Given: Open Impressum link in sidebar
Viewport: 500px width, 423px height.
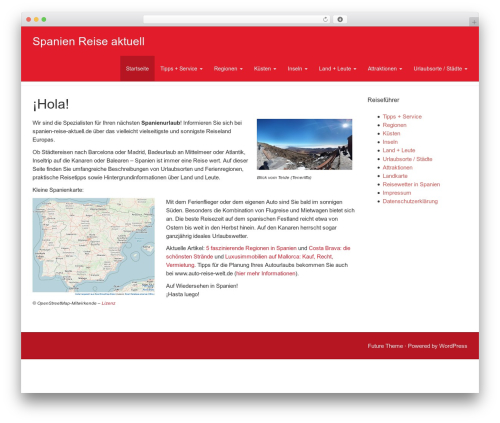Looking at the screenshot, I should click(397, 193).
